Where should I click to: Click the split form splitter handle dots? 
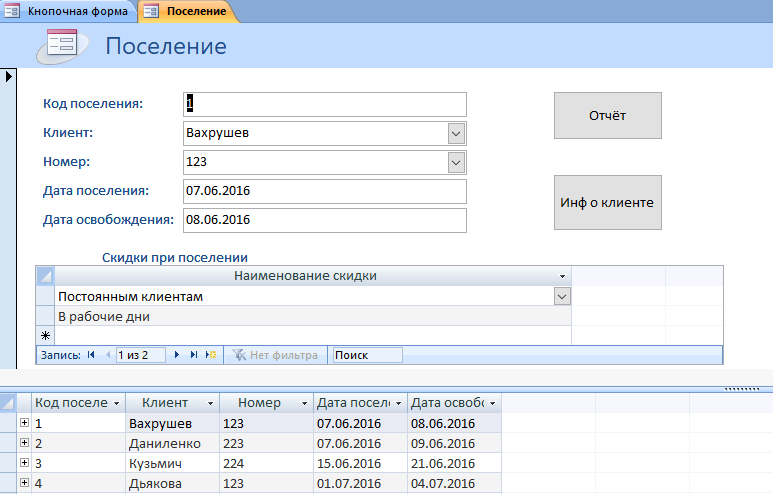pos(741,389)
